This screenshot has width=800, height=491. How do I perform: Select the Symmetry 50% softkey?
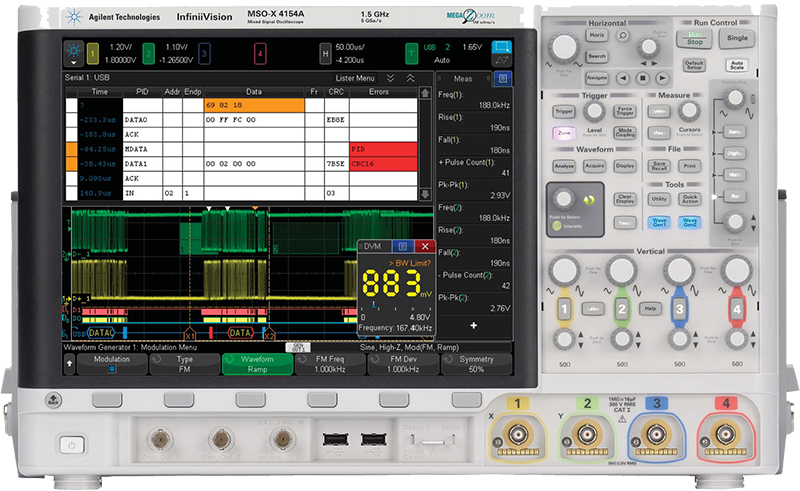pos(476,364)
